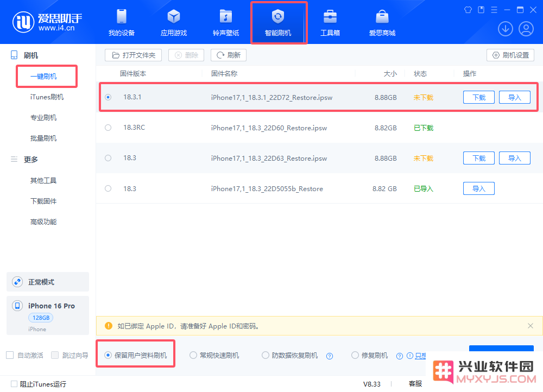Image resolution: width=543 pixels, height=392 pixels.
Task: Download the 18.3 22D63 firmware
Action: (479, 158)
